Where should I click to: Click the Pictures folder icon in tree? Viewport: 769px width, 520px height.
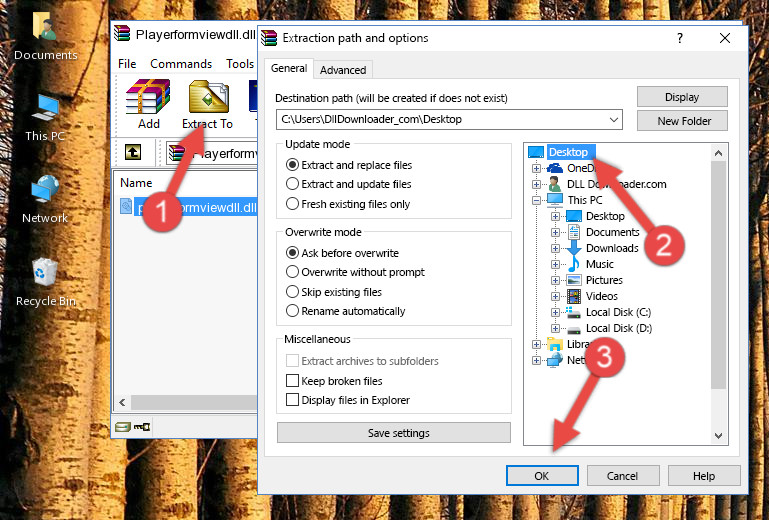(574, 280)
